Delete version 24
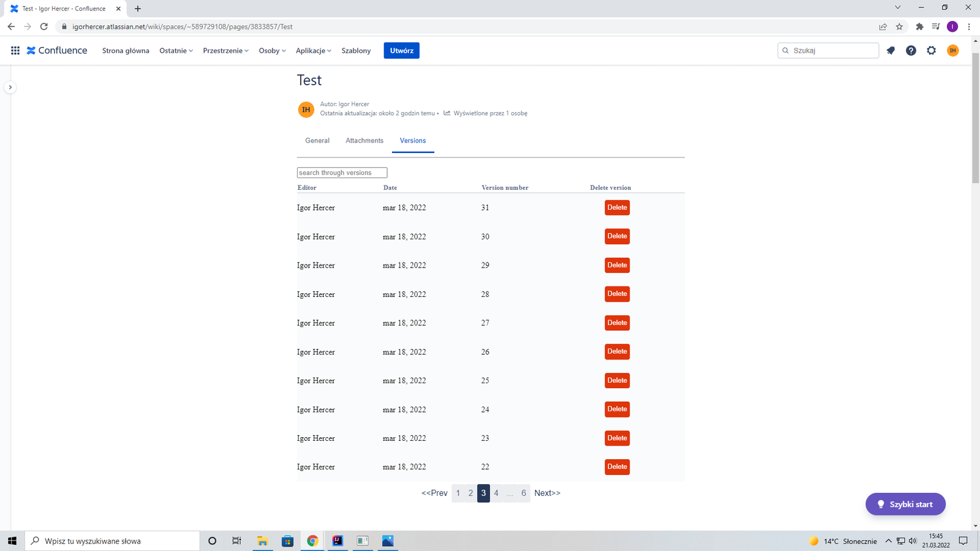 617,409
